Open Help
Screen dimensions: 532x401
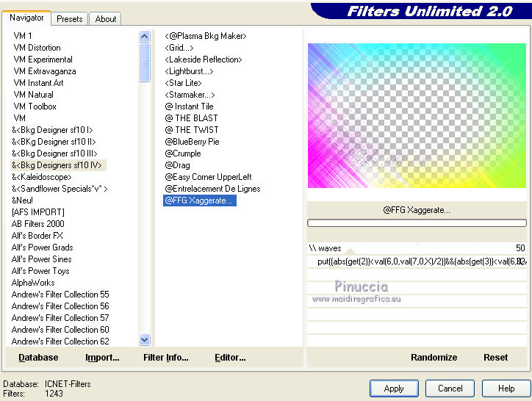tap(506, 389)
